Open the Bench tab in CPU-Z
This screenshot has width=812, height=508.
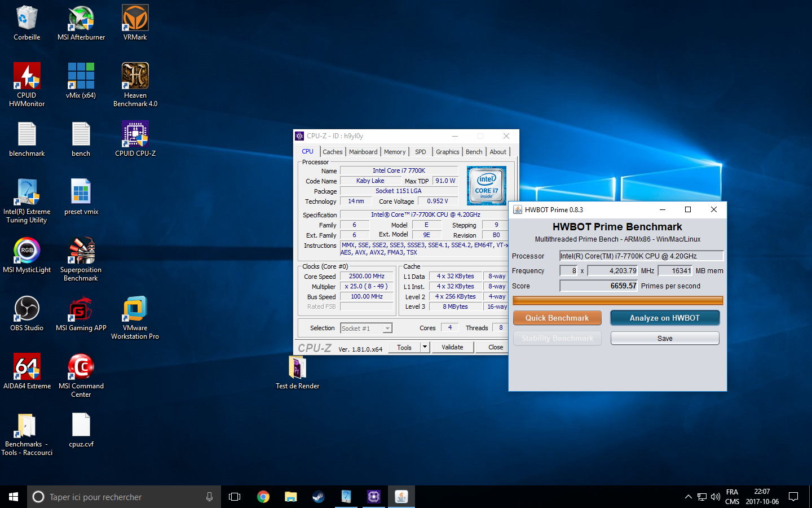(x=474, y=152)
